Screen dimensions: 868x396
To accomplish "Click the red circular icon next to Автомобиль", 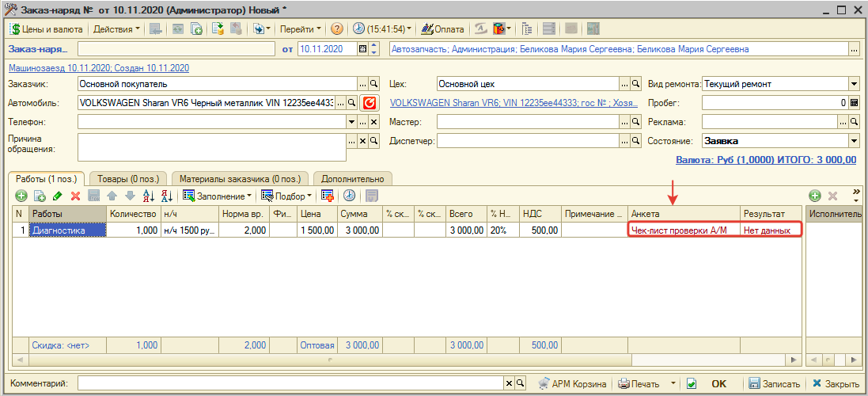I will [368, 103].
